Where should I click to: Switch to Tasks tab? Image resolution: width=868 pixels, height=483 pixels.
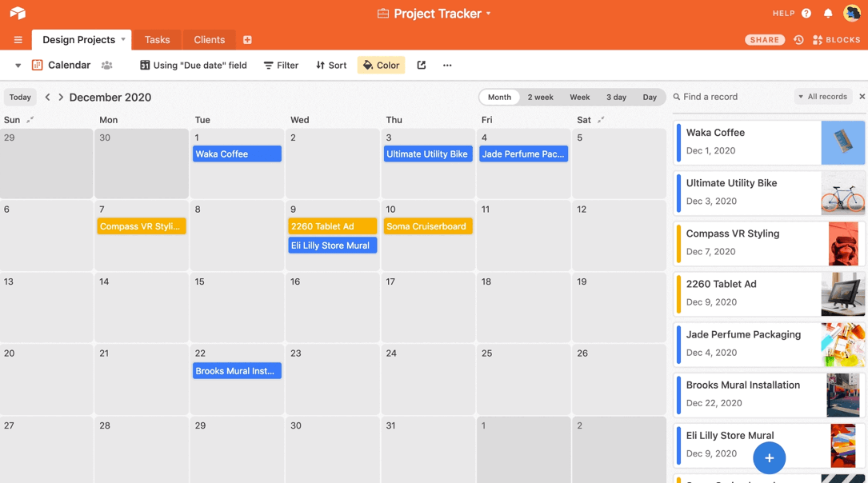[x=158, y=40]
